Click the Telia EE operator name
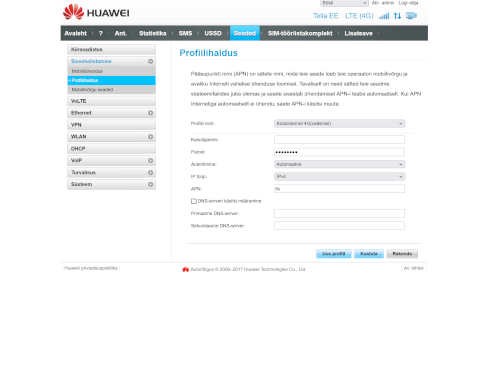500x366 pixels. (325, 16)
